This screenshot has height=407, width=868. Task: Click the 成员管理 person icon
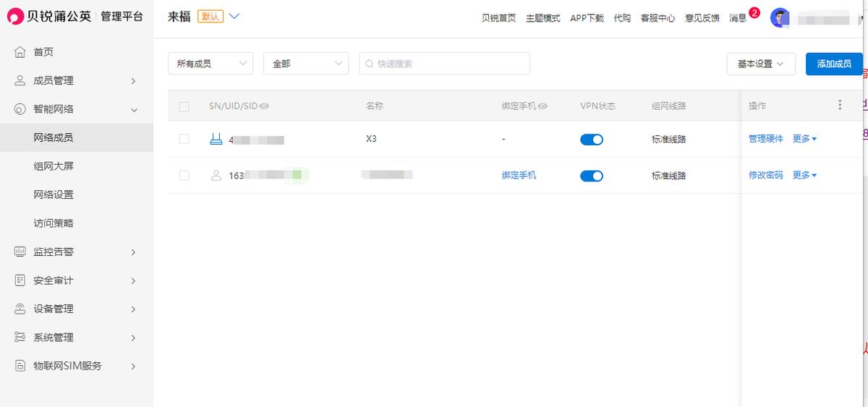click(x=20, y=80)
